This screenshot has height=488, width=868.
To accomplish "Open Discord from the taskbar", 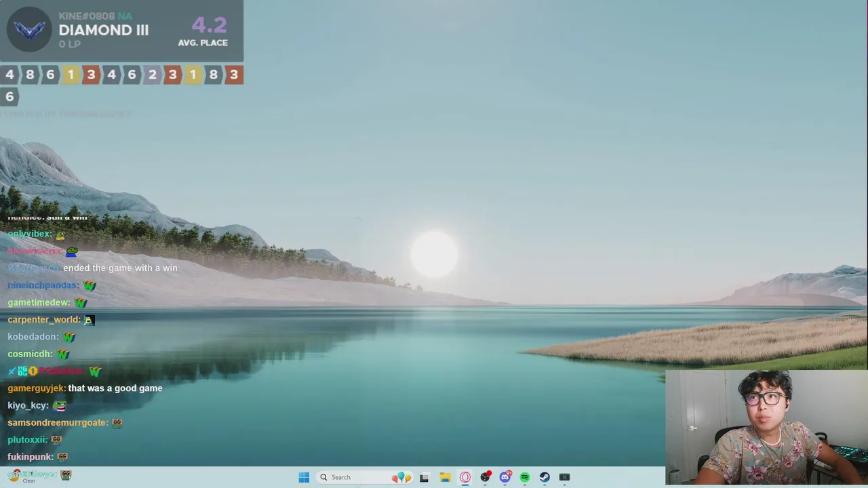I will 505,477.
